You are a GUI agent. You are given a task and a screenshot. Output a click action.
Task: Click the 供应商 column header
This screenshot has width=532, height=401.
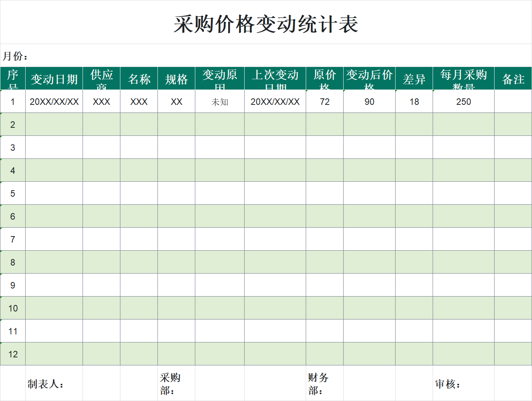coord(101,79)
